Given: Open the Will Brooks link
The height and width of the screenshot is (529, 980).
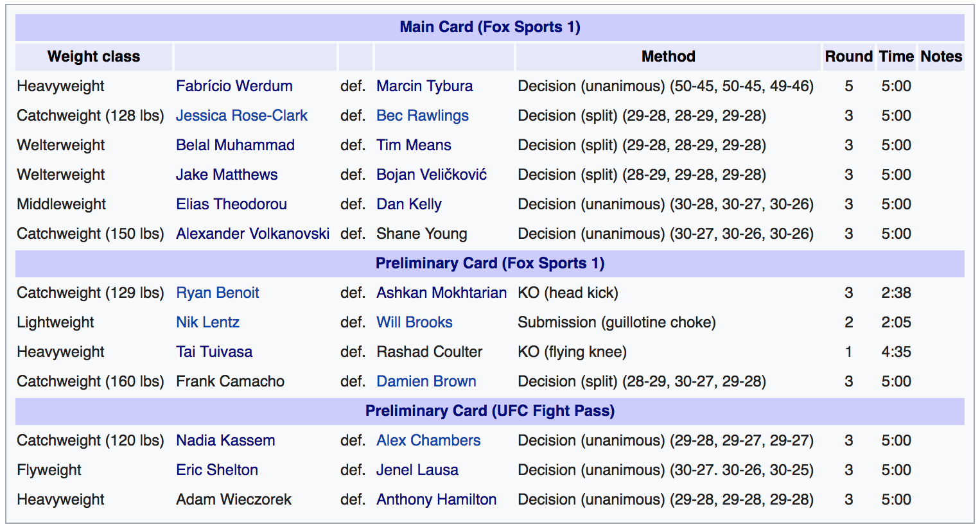Looking at the screenshot, I should tap(415, 322).
